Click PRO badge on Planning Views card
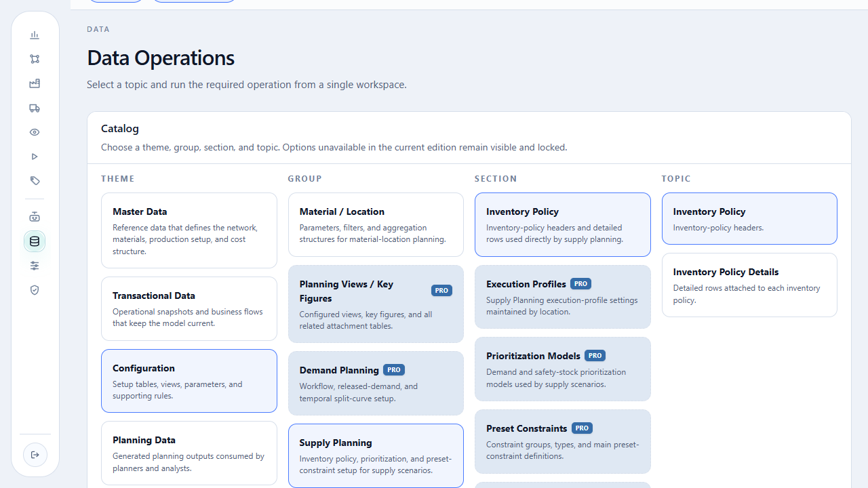 [441, 291]
